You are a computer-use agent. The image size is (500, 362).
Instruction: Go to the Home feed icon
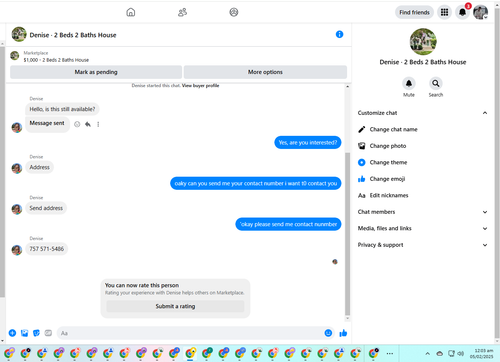[x=131, y=12]
